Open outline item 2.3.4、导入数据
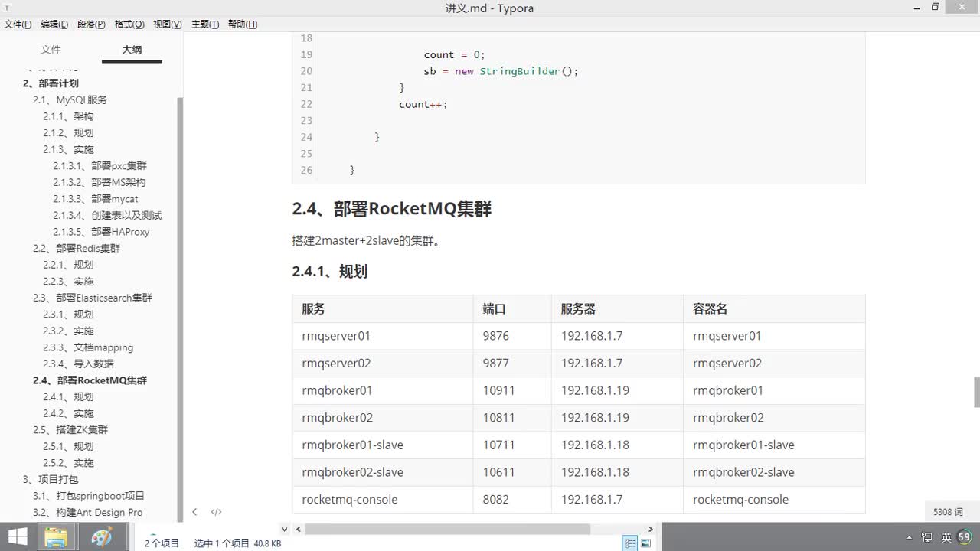The image size is (980, 551). (x=78, y=364)
